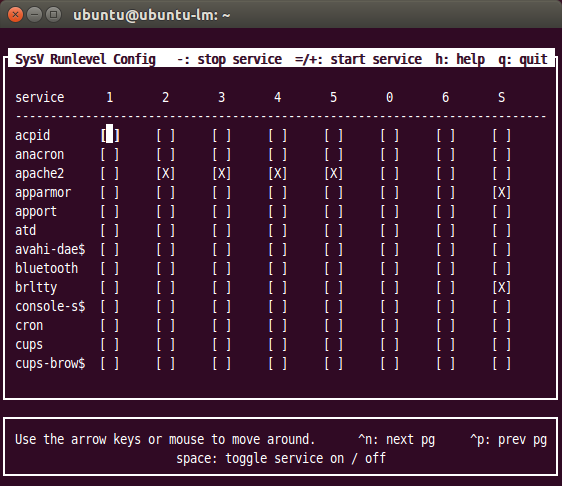Toggle apache2 checkbox for runlevel 2

tap(166, 173)
